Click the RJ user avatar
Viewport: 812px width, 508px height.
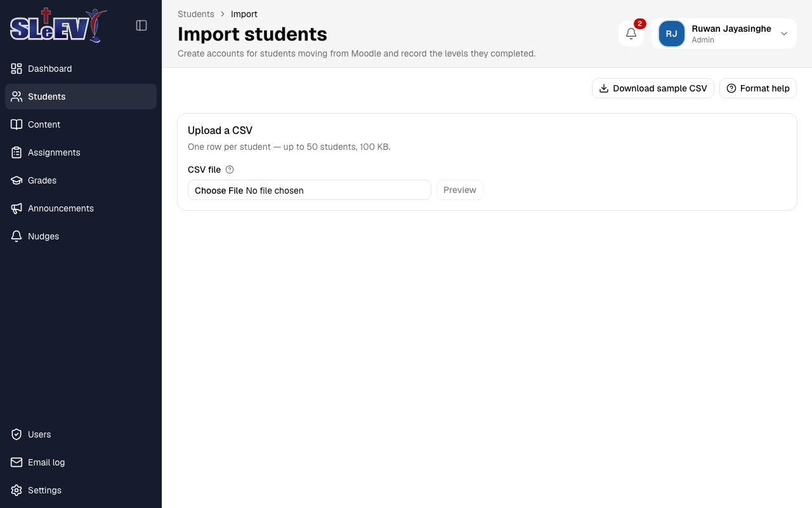671,34
